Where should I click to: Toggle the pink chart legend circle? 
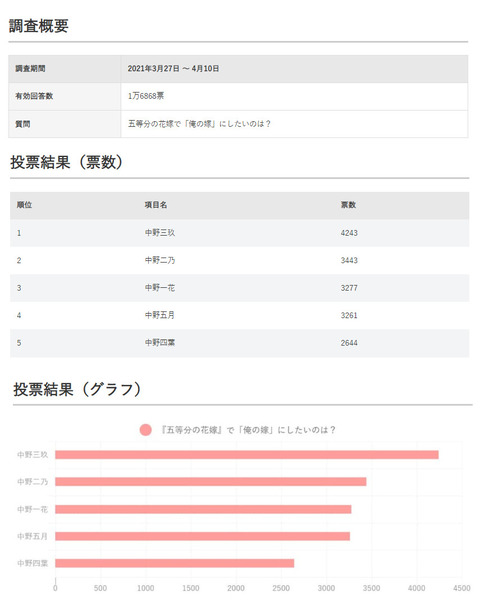pyautogui.click(x=145, y=430)
